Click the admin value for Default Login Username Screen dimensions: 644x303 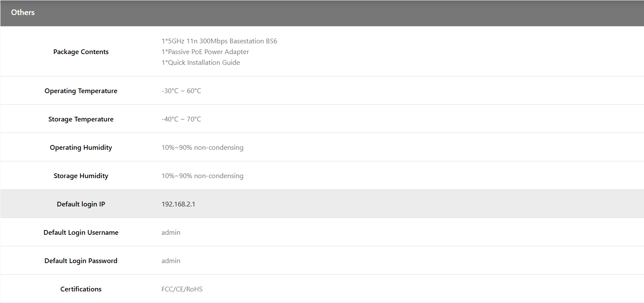pyautogui.click(x=171, y=233)
